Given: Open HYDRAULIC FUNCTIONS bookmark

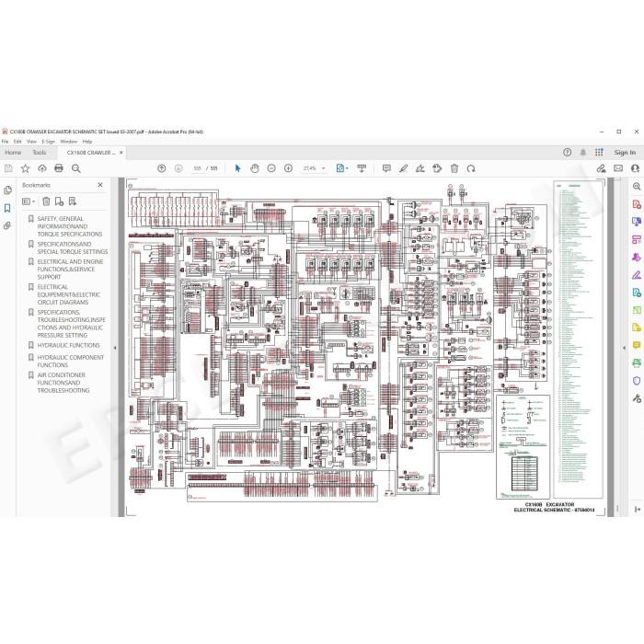Looking at the screenshot, I should click(68, 345).
